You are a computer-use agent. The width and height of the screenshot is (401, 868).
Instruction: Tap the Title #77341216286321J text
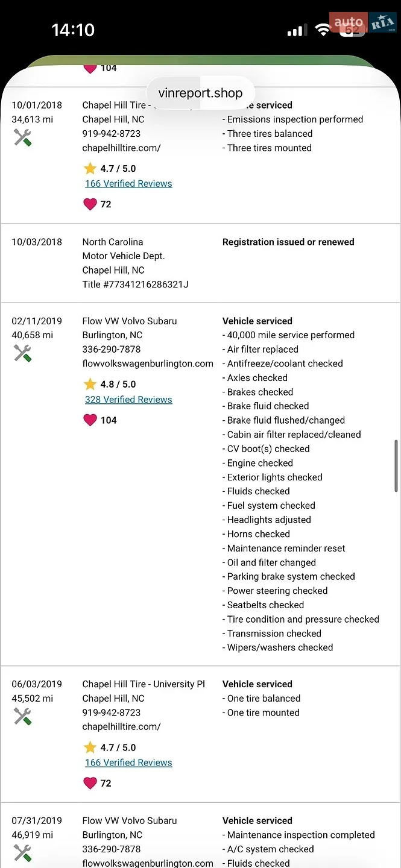tap(136, 285)
